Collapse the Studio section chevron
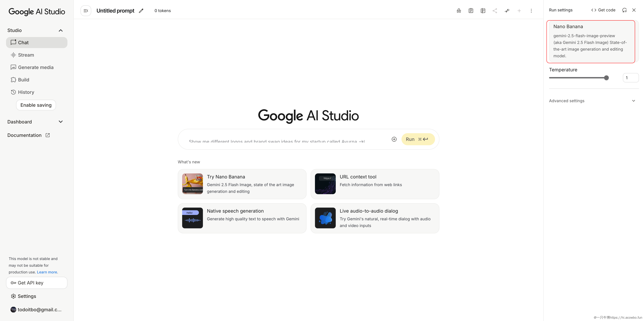 click(61, 30)
